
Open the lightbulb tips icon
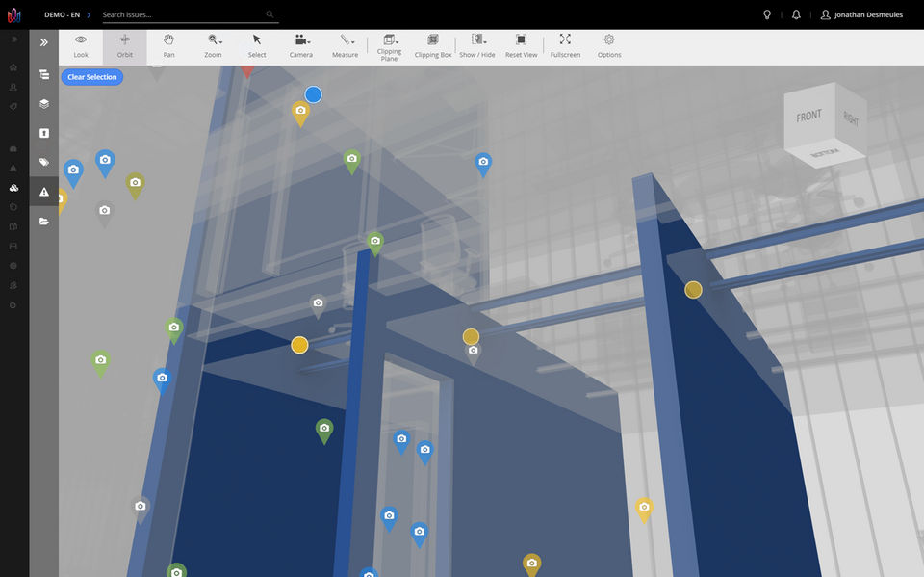coord(767,14)
